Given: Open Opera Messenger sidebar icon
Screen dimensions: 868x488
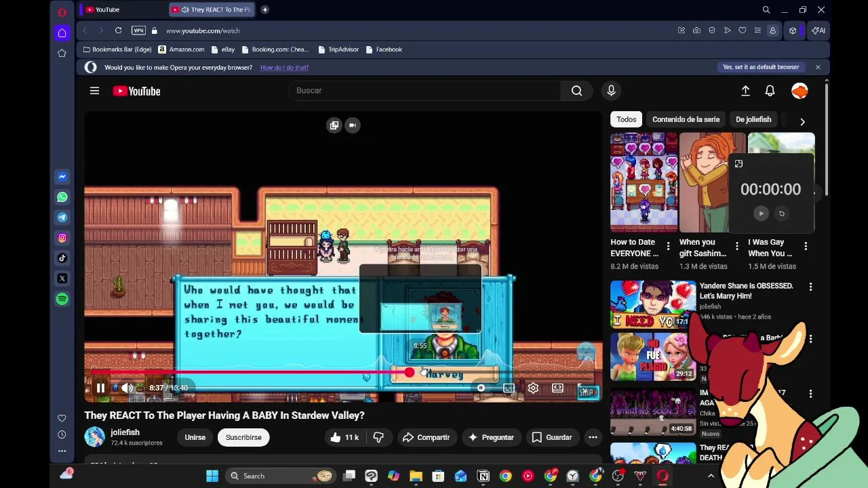Looking at the screenshot, I should [x=62, y=177].
